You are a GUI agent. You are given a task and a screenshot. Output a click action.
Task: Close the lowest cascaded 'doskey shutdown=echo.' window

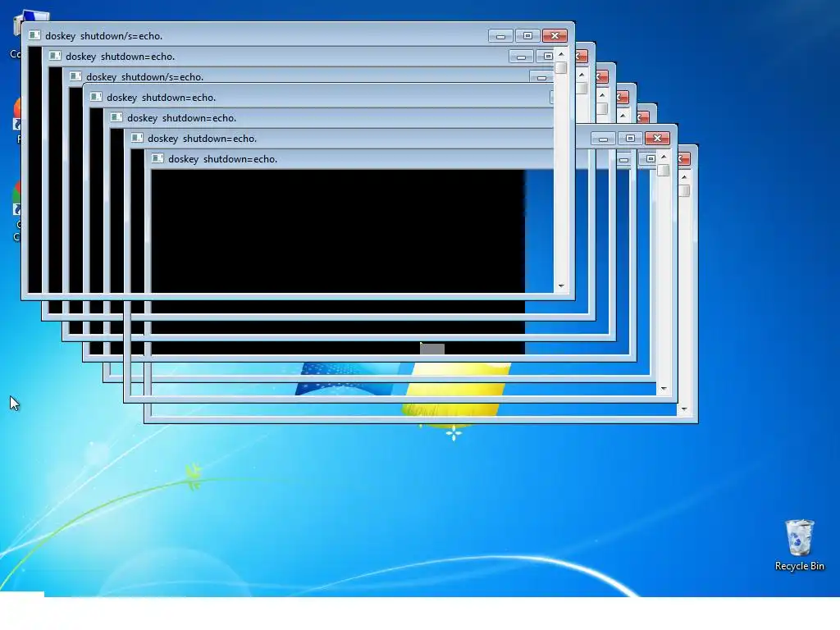(685, 159)
